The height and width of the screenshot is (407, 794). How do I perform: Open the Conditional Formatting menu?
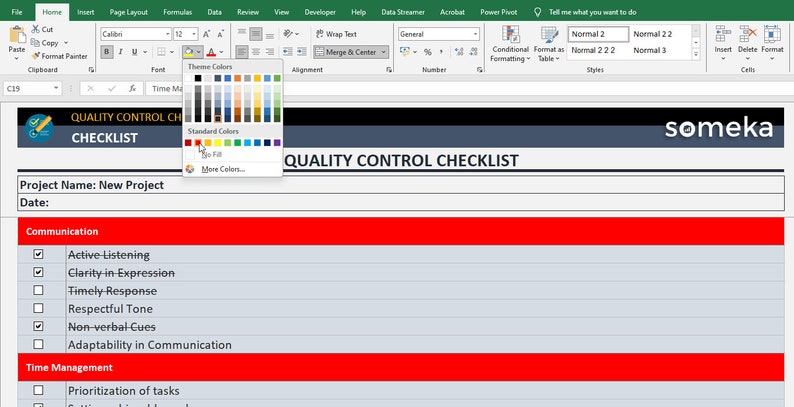pos(510,44)
